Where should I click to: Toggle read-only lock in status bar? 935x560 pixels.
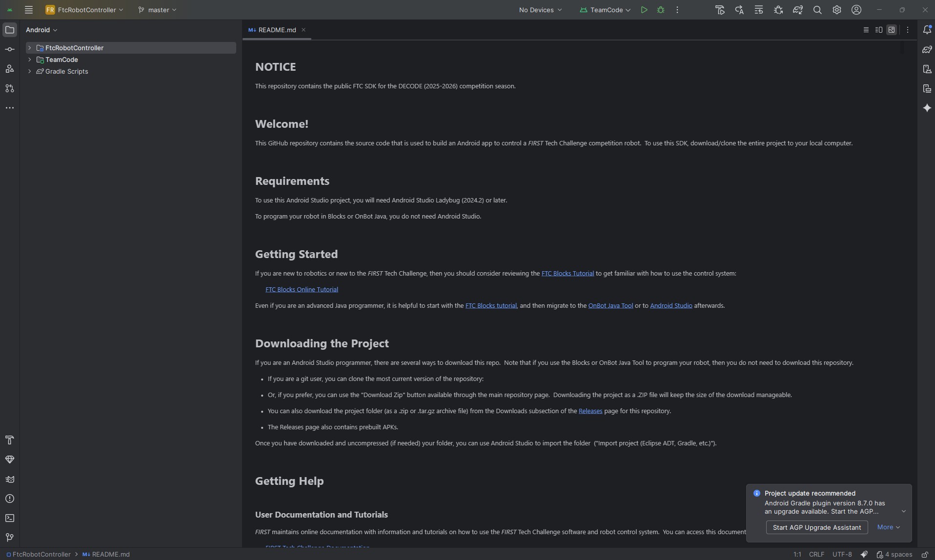[x=925, y=554]
